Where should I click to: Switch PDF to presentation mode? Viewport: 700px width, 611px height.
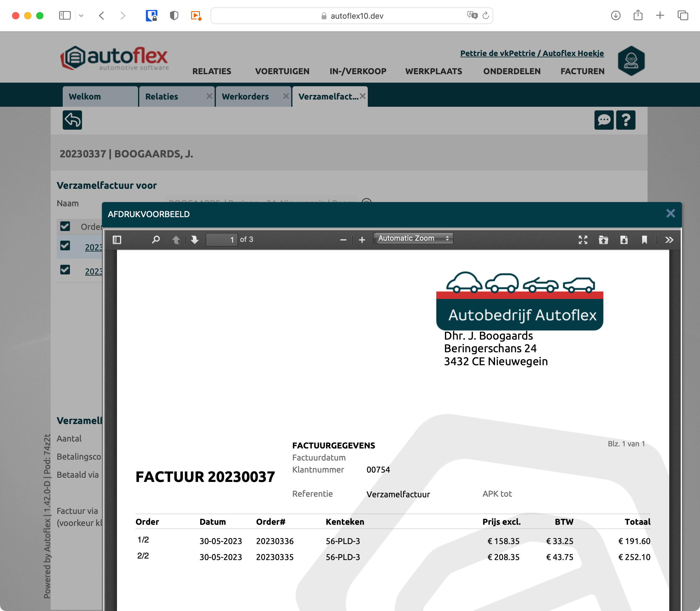pyautogui.click(x=583, y=240)
